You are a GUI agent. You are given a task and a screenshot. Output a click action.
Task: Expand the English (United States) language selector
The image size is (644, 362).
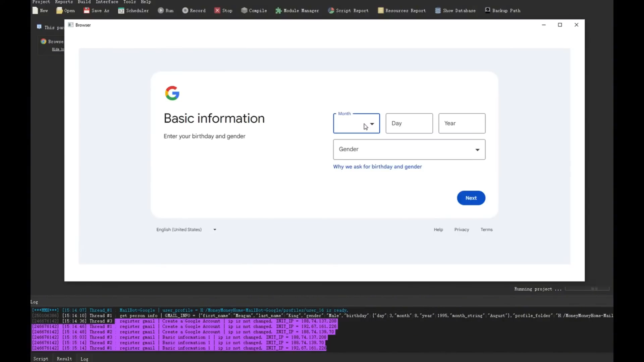click(x=186, y=230)
